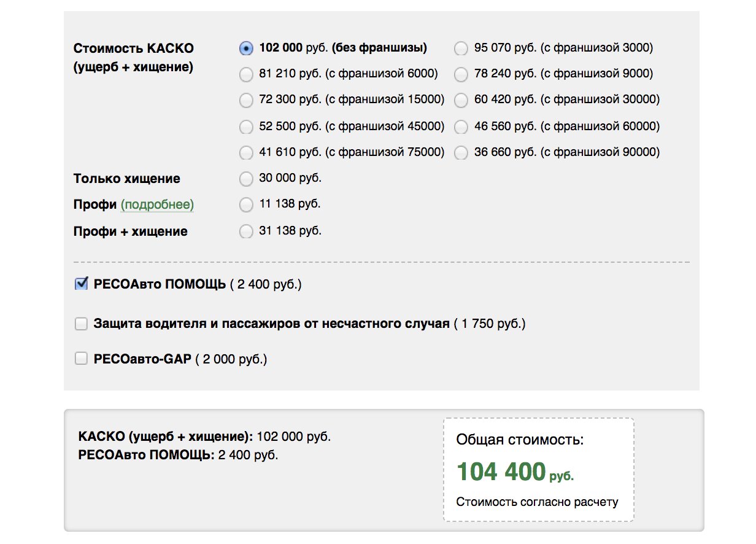Choose 95 070 руб. franchise 3000 option

coord(461,48)
